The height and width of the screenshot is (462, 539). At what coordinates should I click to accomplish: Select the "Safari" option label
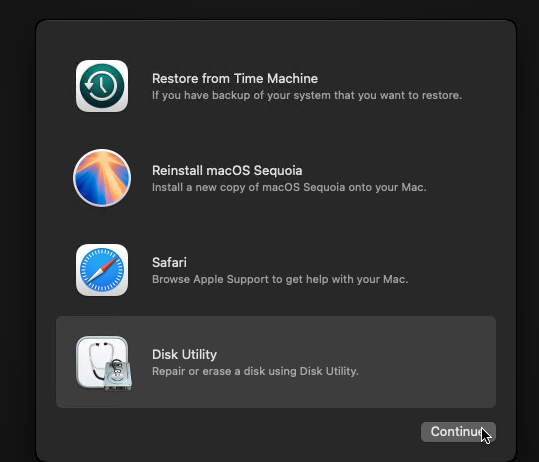pyautogui.click(x=169, y=263)
